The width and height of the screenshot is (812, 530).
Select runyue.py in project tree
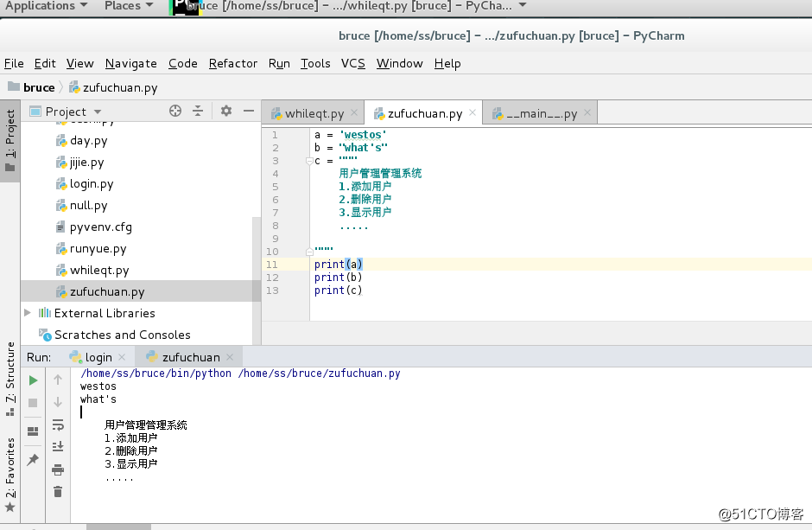98,249
